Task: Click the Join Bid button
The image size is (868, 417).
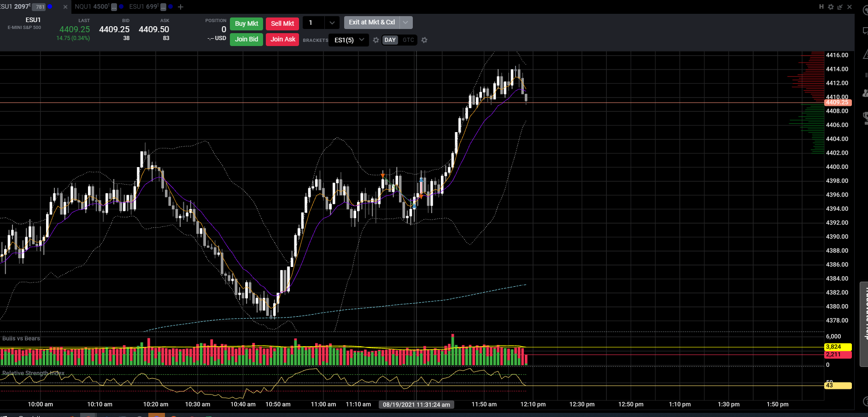Action: 246,40
